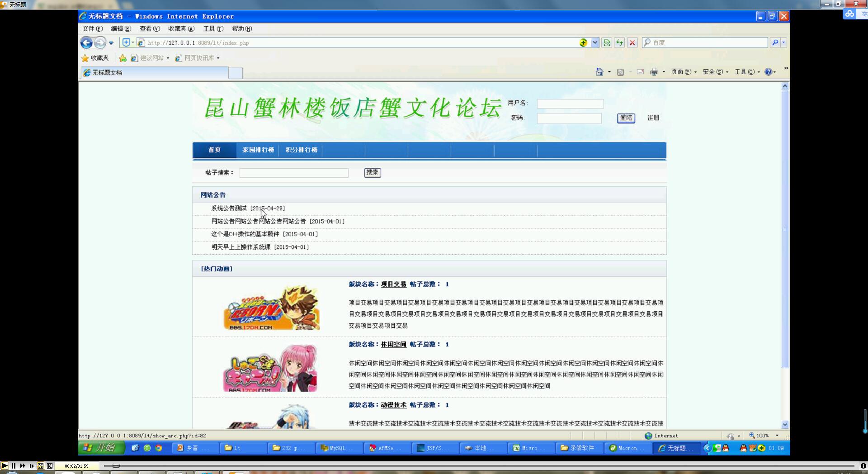Click the blue magnifier search button

pyautogui.click(x=775, y=43)
